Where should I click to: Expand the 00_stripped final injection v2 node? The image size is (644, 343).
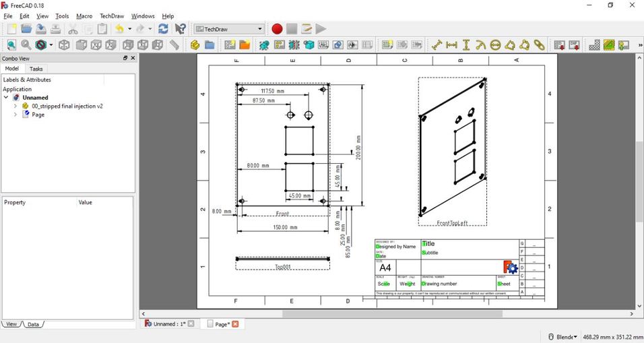[x=15, y=106]
